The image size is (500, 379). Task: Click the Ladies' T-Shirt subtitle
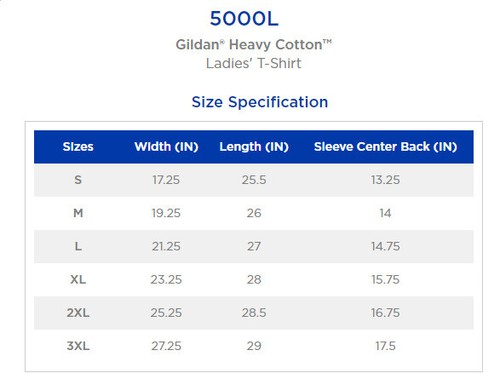point(254,63)
